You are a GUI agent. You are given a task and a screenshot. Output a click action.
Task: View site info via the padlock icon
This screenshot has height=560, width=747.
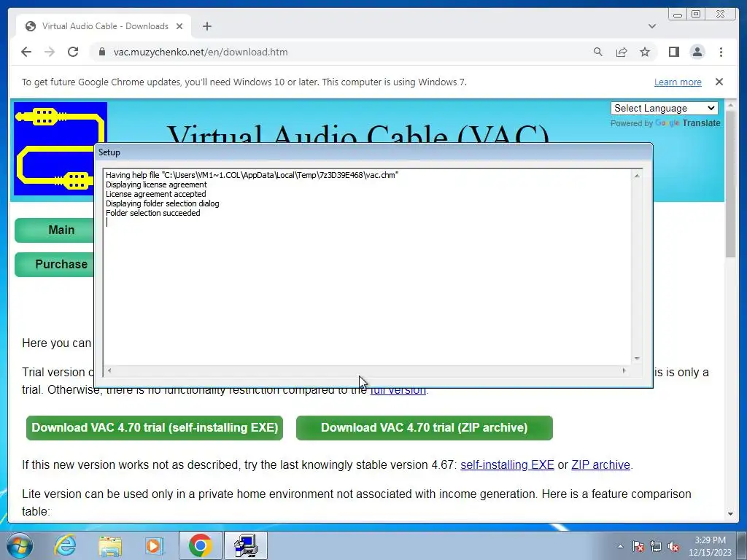pyautogui.click(x=101, y=52)
